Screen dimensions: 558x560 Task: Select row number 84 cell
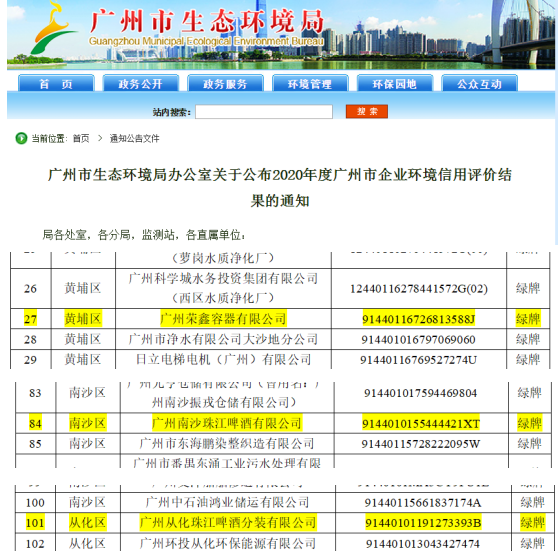pyautogui.click(x=35, y=424)
